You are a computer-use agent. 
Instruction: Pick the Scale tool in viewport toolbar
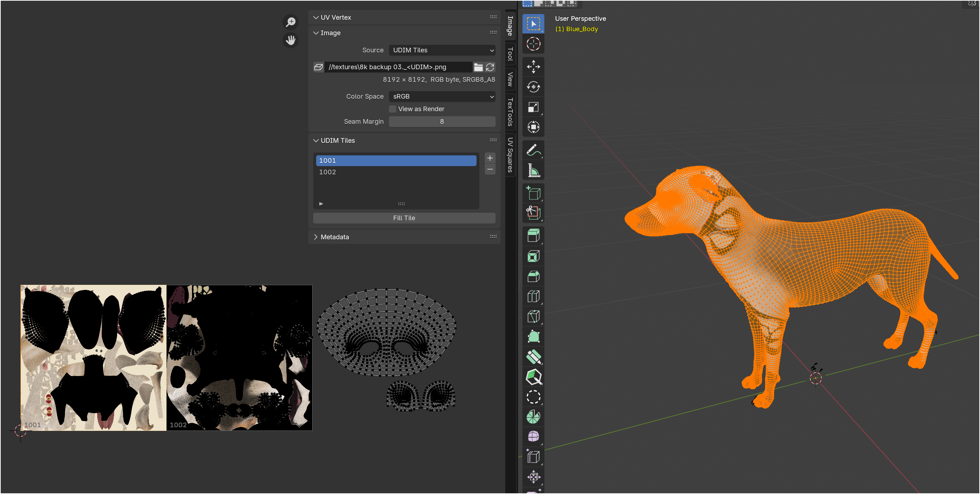point(533,107)
